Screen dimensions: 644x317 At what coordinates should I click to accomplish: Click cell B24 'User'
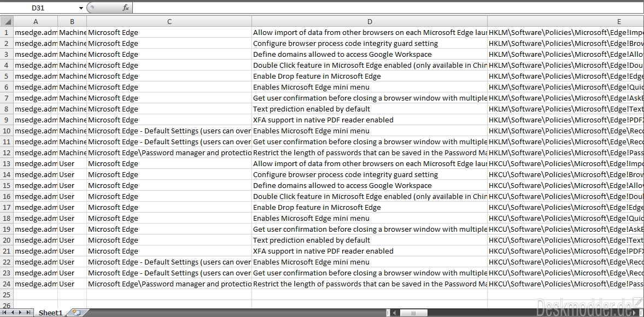point(72,284)
